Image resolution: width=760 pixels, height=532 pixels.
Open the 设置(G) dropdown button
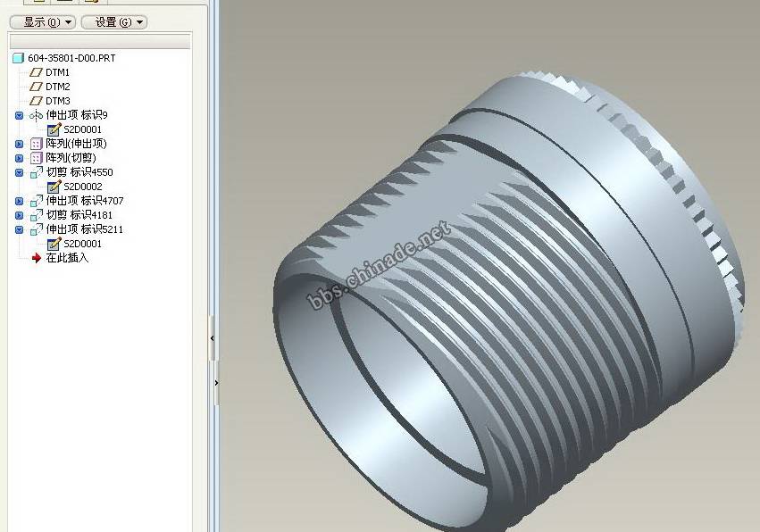point(114,22)
